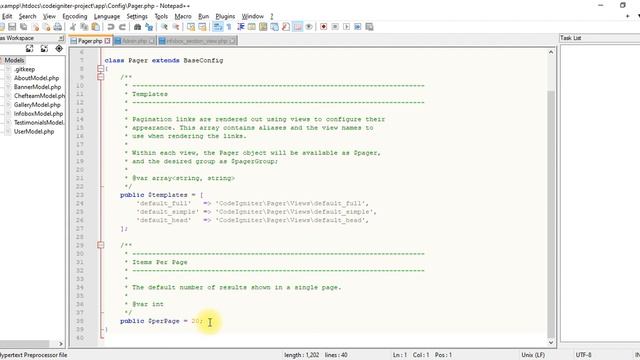Click the Paste clipboard icon

tap(96, 27)
